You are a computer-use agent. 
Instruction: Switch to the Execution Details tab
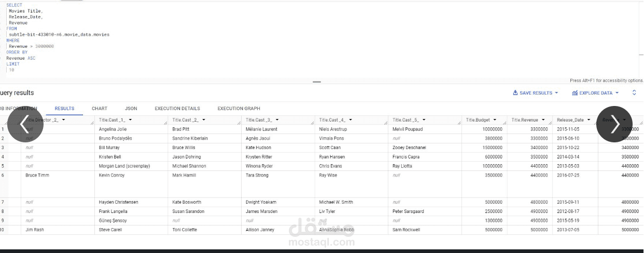[177, 109]
